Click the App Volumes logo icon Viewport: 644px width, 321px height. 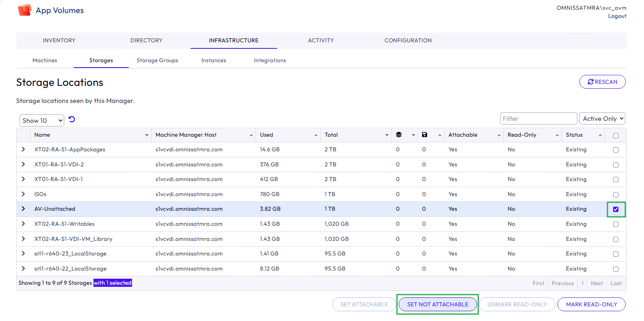25,10
